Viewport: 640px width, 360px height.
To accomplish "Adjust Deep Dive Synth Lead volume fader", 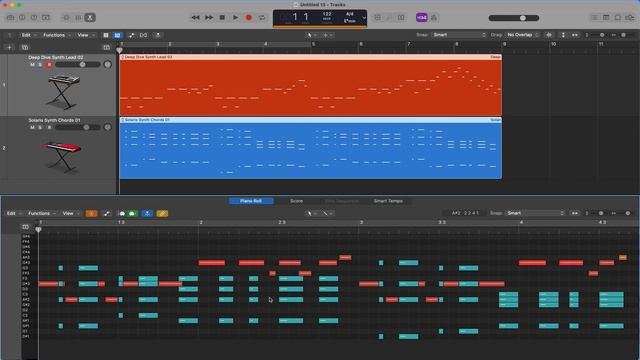I will coord(78,64).
